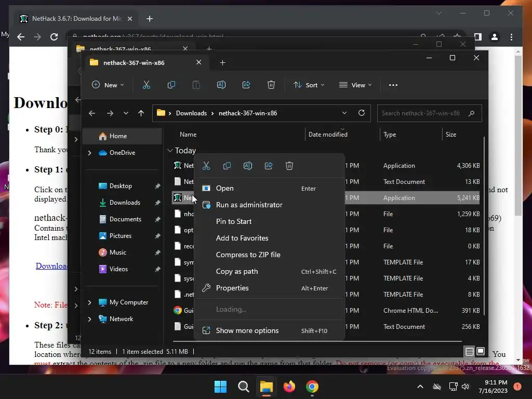532x399 pixels.
Task: Click Chrome reload page button
Action: [x=54, y=37]
